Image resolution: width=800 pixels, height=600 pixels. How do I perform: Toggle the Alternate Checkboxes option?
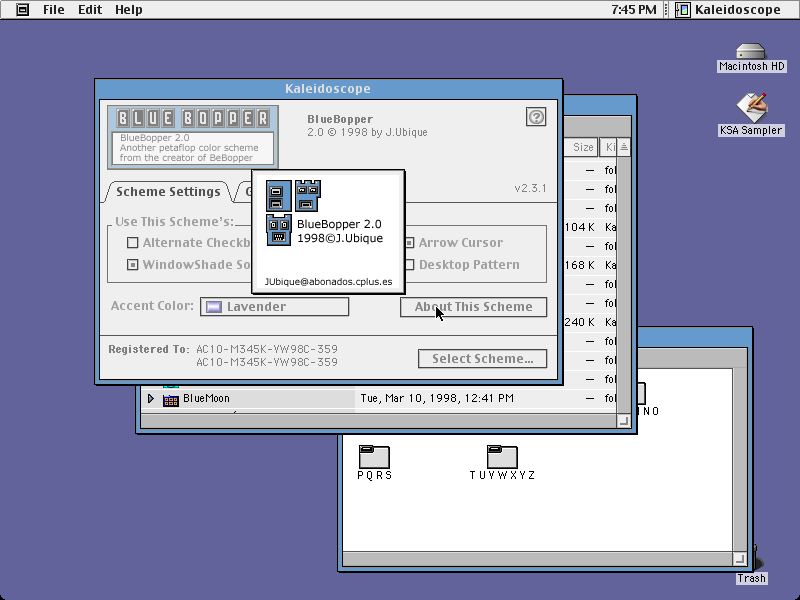[x=133, y=242]
